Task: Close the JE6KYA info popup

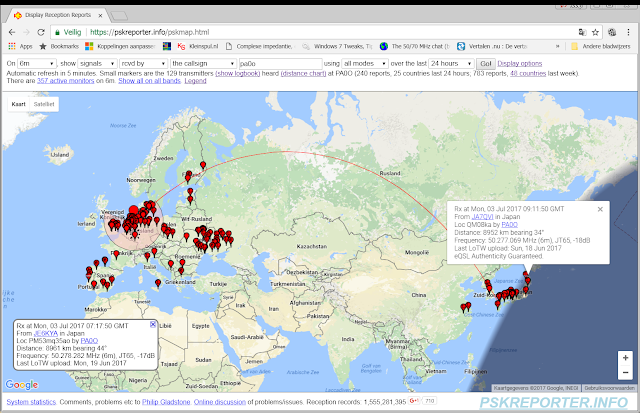Action: point(153,324)
